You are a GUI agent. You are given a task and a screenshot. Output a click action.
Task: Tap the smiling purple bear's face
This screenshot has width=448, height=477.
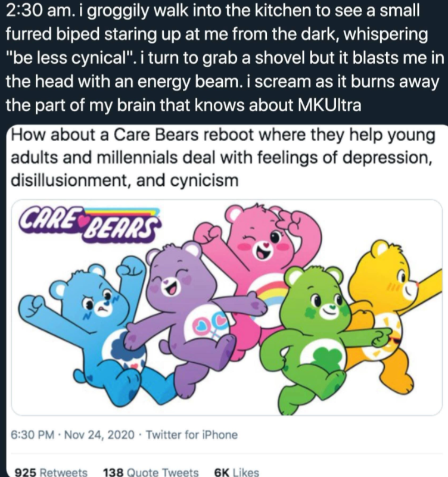tap(175, 280)
